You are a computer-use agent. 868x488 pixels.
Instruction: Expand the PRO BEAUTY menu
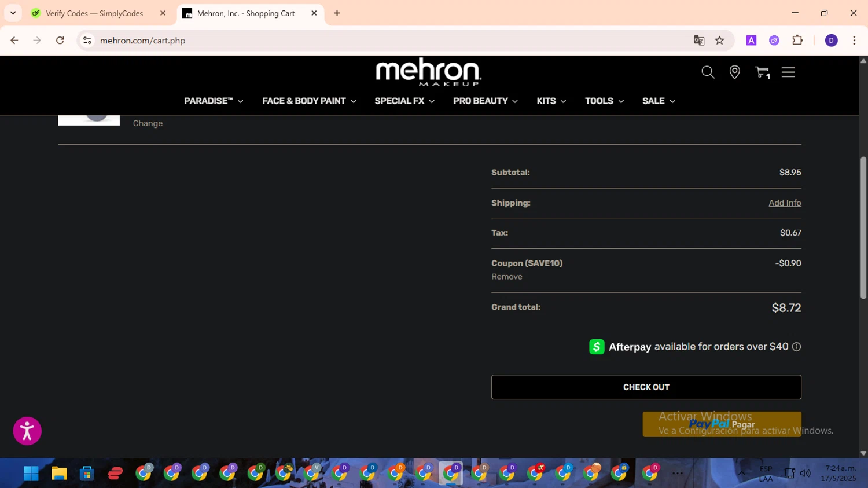486,101
